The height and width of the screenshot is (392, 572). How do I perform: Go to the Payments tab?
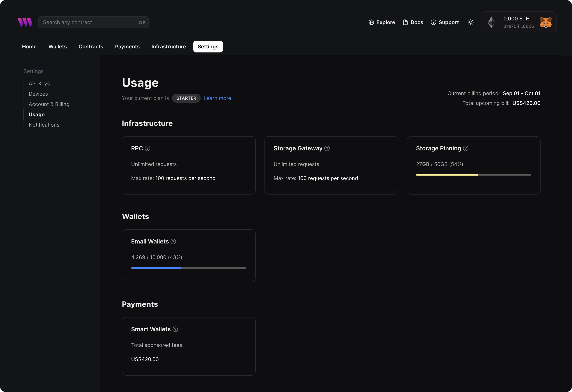127,47
